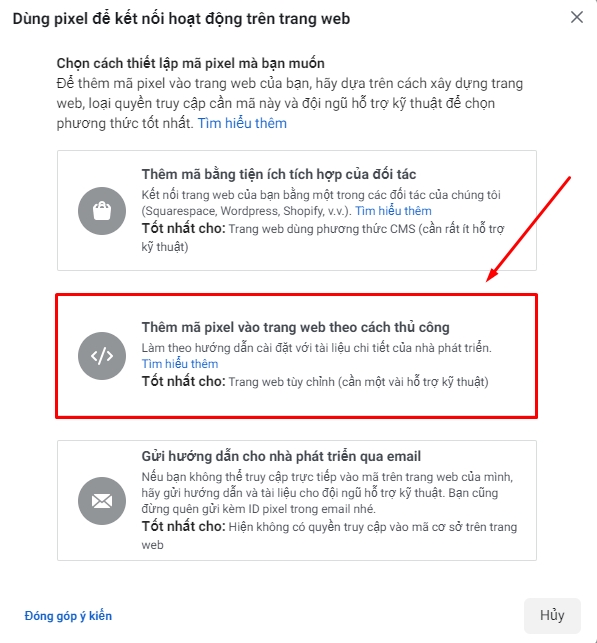Click the 'Kết nối trang web của bạn' description
The height and width of the screenshot is (643, 597).
click(321, 203)
